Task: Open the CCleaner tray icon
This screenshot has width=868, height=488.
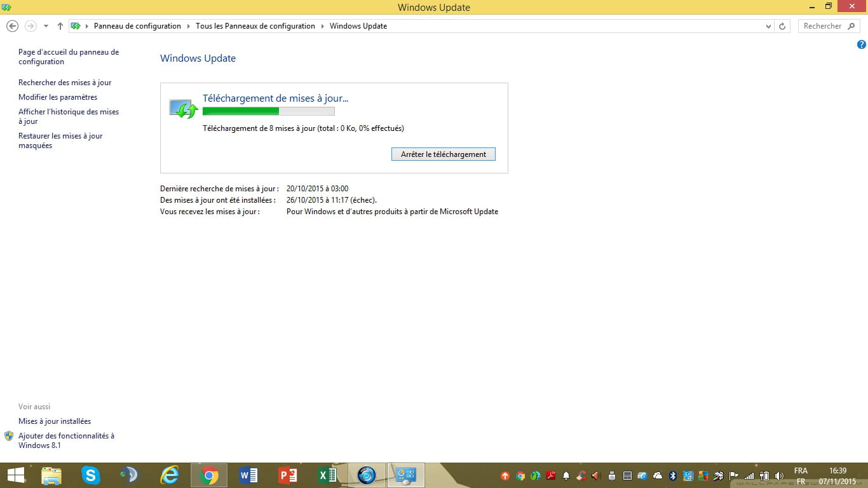Action: pyautogui.click(x=581, y=476)
